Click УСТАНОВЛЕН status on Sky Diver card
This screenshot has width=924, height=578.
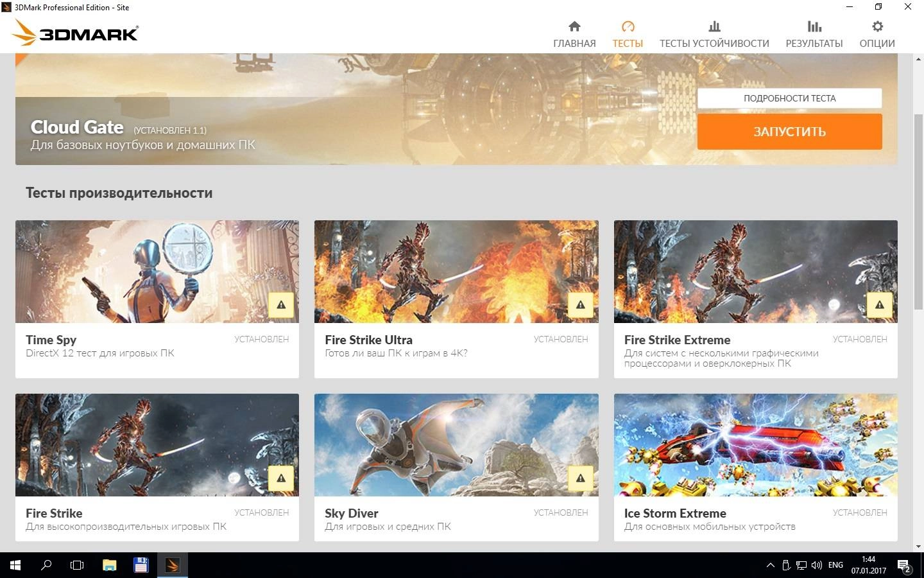tap(561, 512)
